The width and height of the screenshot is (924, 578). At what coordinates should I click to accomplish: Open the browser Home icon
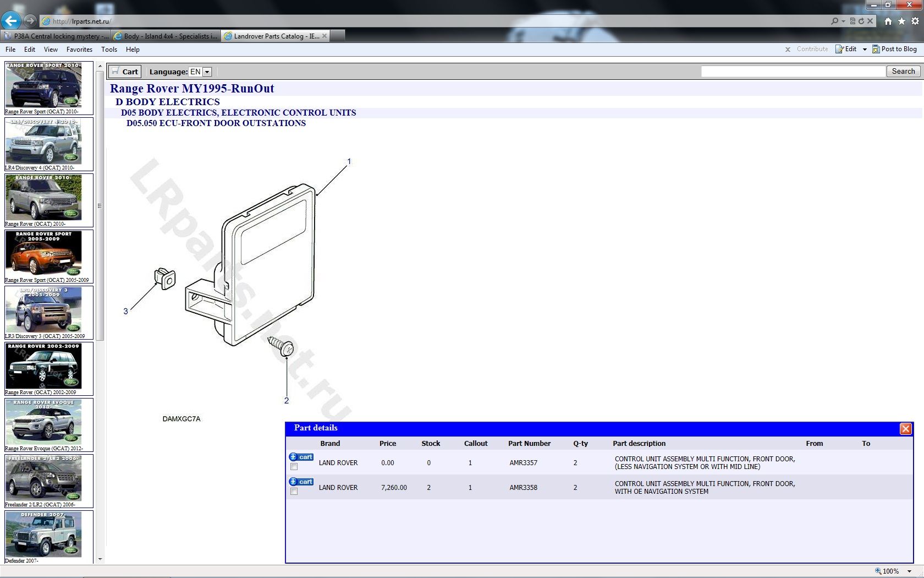[x=888, y=21]
